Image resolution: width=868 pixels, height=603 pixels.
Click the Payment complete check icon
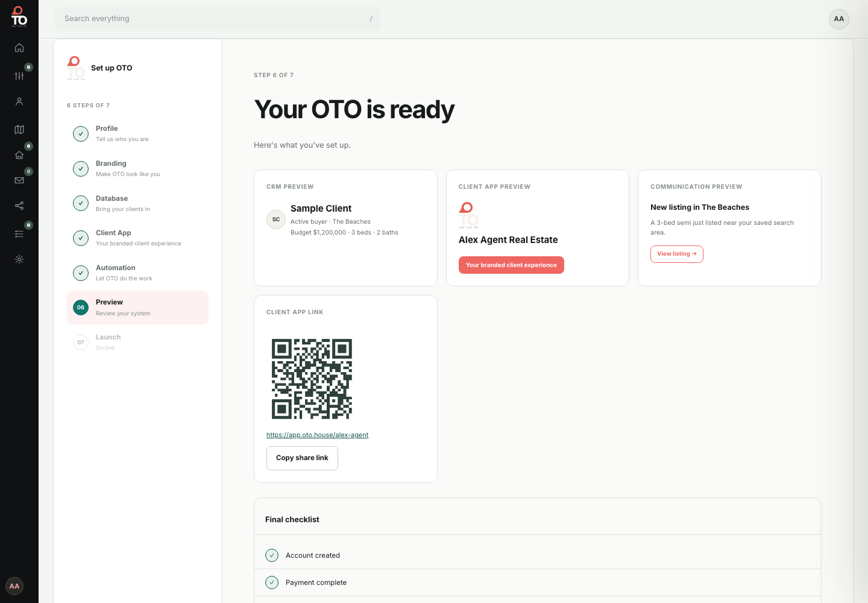pos(272,582)
